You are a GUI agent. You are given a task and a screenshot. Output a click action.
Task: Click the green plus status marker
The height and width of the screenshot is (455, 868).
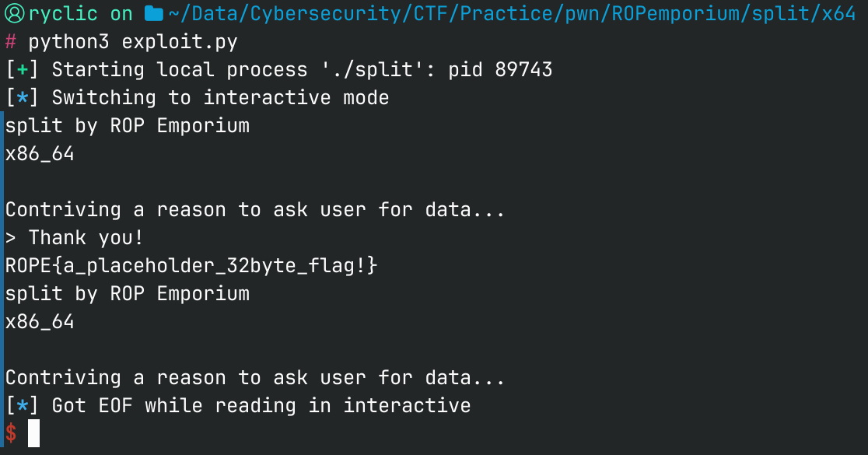point(23,70)
